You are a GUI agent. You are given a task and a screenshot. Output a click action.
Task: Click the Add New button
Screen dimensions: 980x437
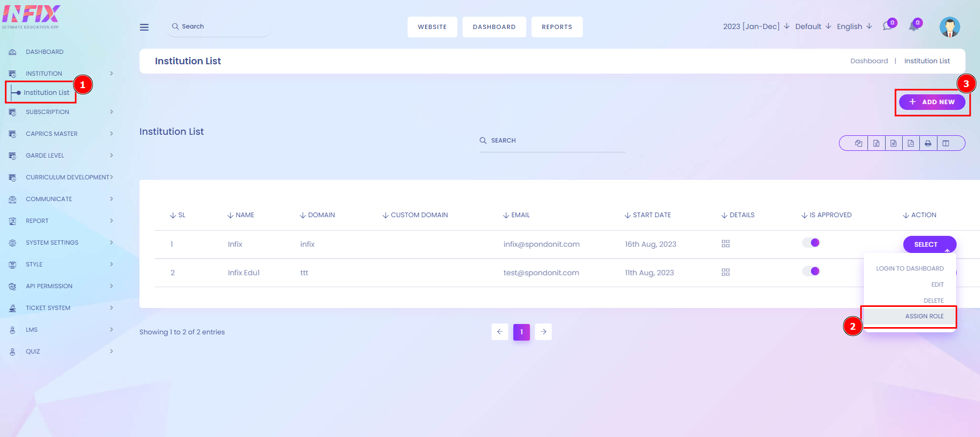pyautogui.click(x=932, y=102)
